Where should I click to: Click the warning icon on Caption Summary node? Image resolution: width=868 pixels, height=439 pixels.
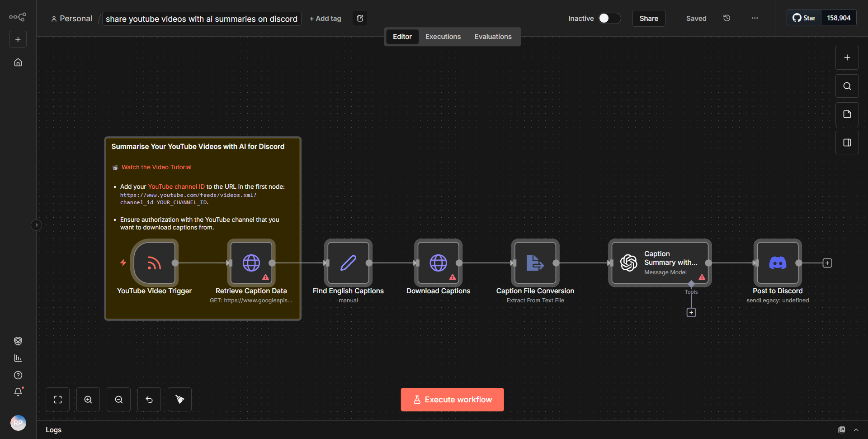[x=702, y=277]
